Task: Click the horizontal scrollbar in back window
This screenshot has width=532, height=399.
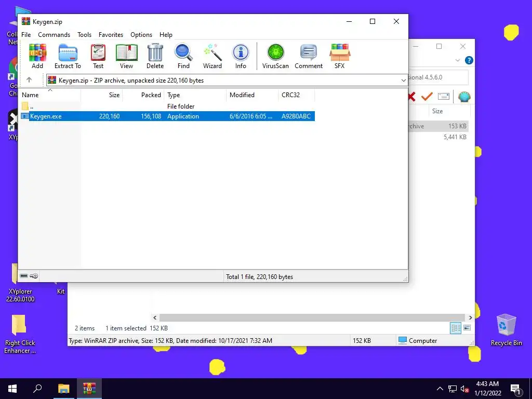Action: (312, 317)
